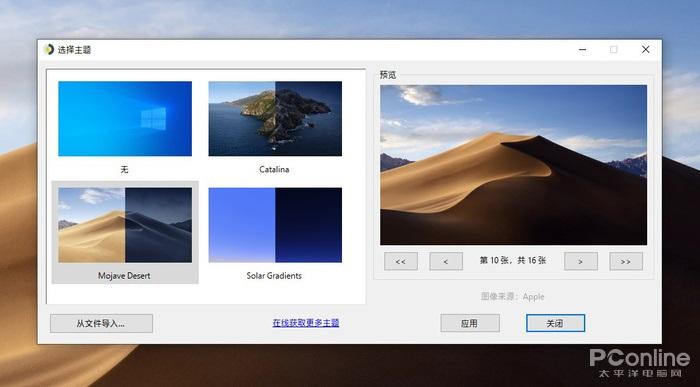The height and width of the screenshot is (387, 700).
Task: Click the 选择主题 window title text
Action: point(75,50)
